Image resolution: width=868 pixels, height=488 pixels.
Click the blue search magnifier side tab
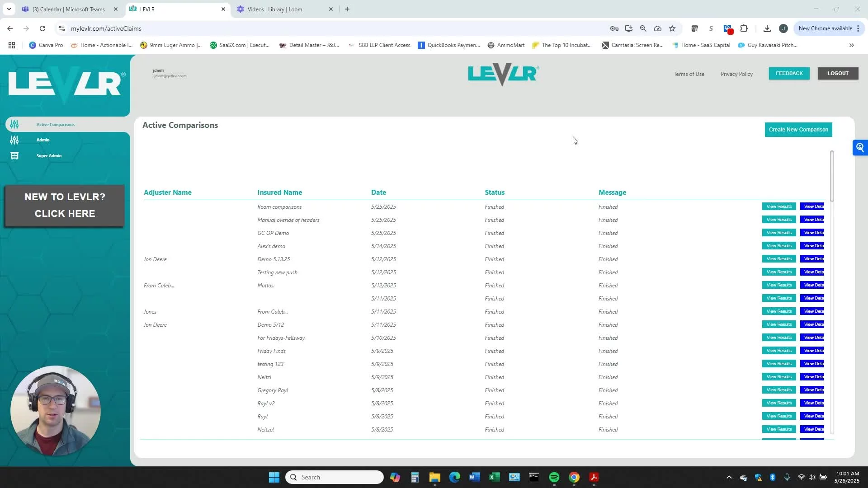click(860, 148)
